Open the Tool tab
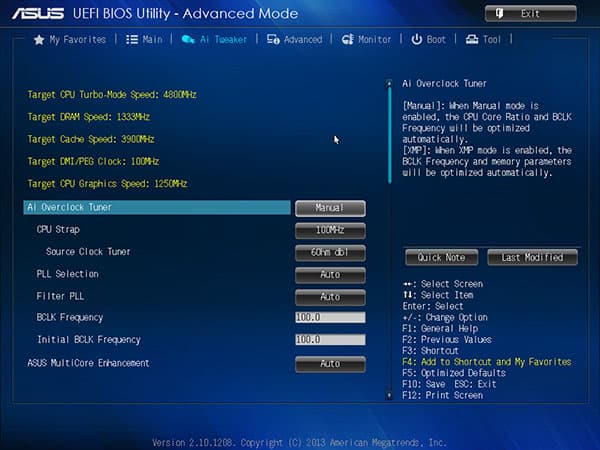 click(483, 39)
